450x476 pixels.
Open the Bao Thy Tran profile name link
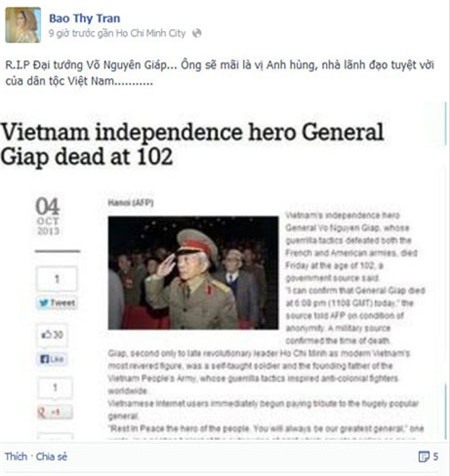tap(85, 18)
